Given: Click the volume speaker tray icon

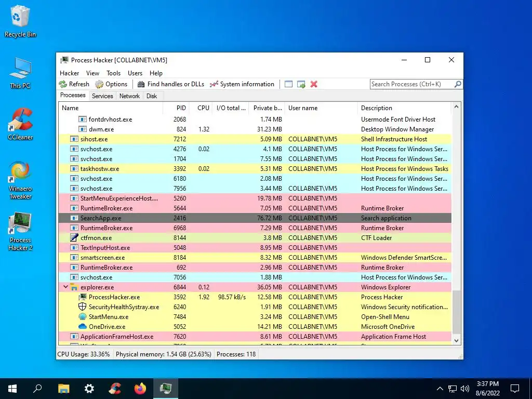Looking at the screenshot, I should pos(465,389).
